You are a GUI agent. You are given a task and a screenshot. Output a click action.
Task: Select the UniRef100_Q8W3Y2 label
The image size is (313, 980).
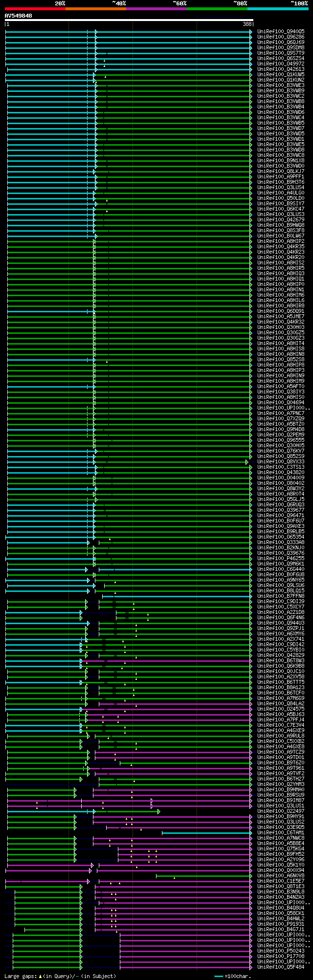click(281, 488)
